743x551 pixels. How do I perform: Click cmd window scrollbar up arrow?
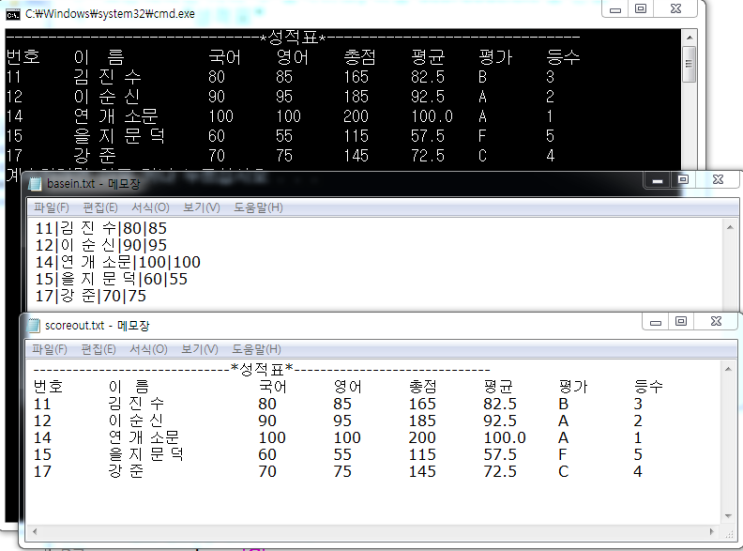[689, 37]
